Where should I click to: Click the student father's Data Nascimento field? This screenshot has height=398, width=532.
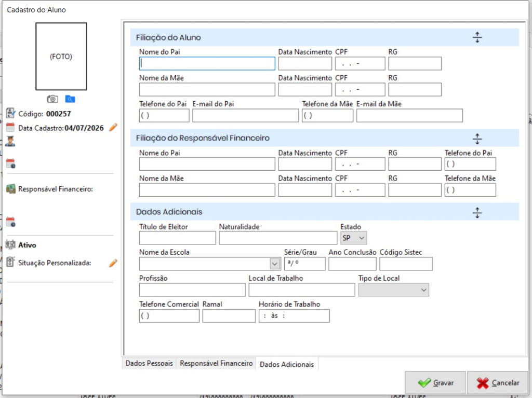(x=305, y=63)
